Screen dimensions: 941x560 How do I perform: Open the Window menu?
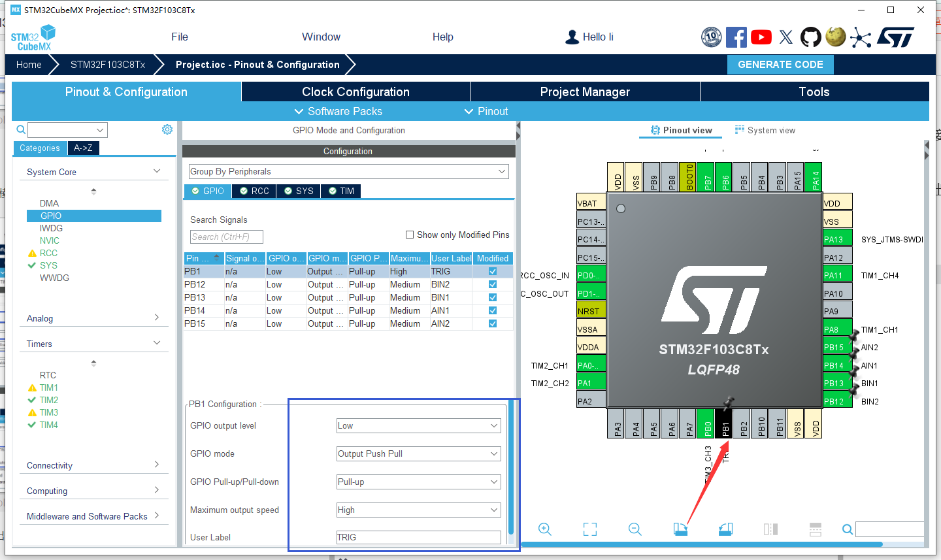point(321,37)
